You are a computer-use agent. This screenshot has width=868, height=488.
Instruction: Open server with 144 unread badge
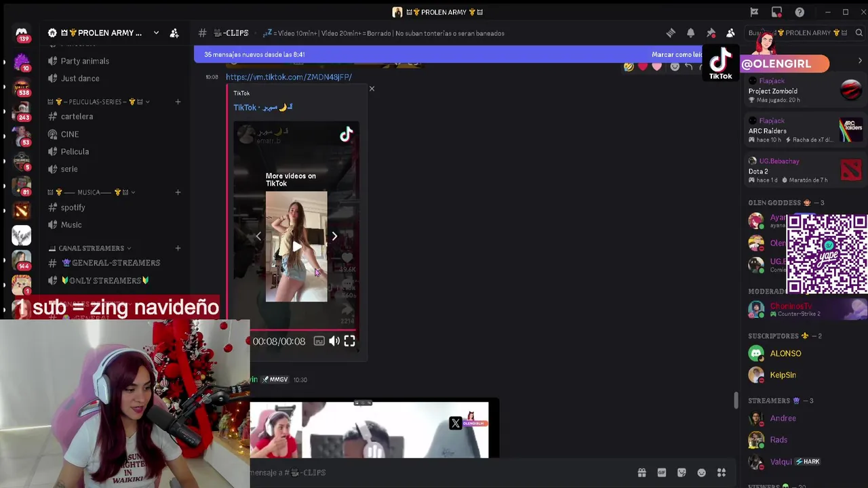[x=21, y=260]
